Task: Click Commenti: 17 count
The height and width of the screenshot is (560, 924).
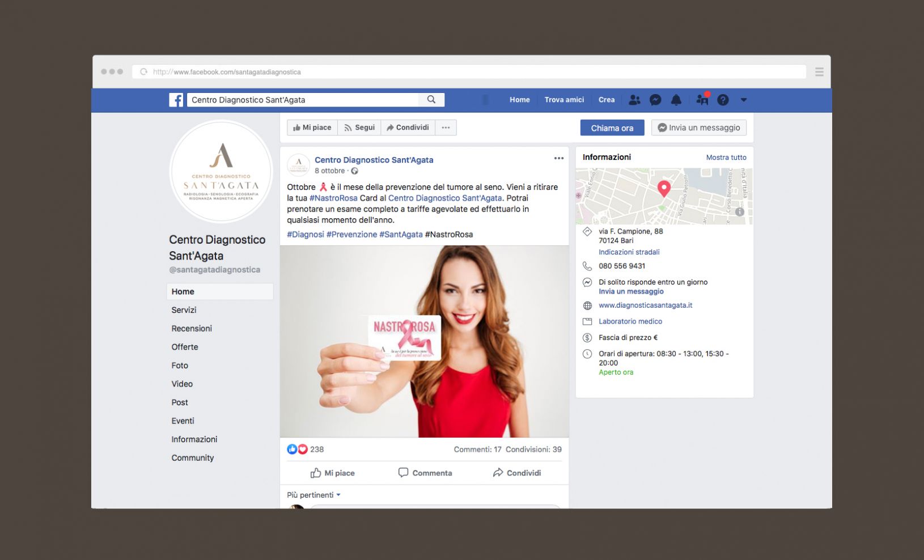Action: pyautogui.click(x=477, y=449)
